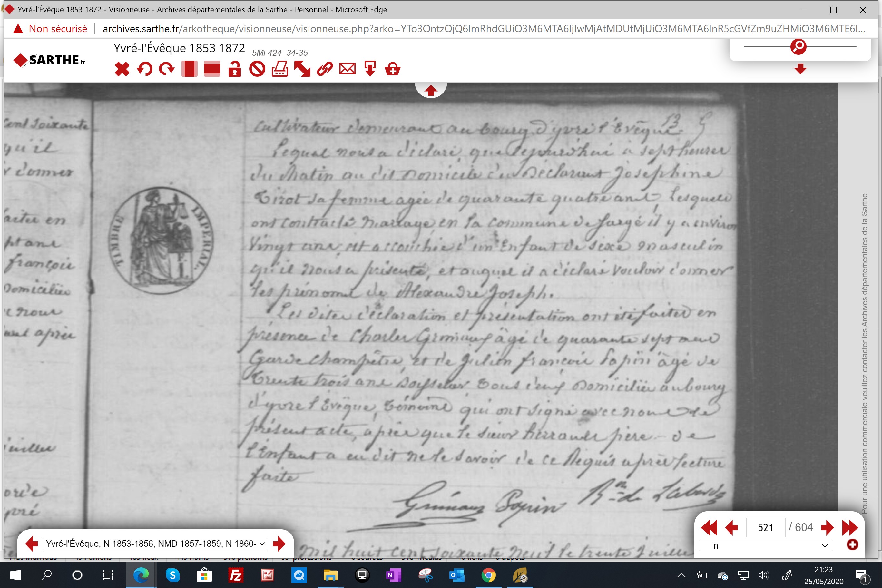This screenshot has width=882, height=588.
Task: Send image by email envelope icon
Action: click(347, 69)
